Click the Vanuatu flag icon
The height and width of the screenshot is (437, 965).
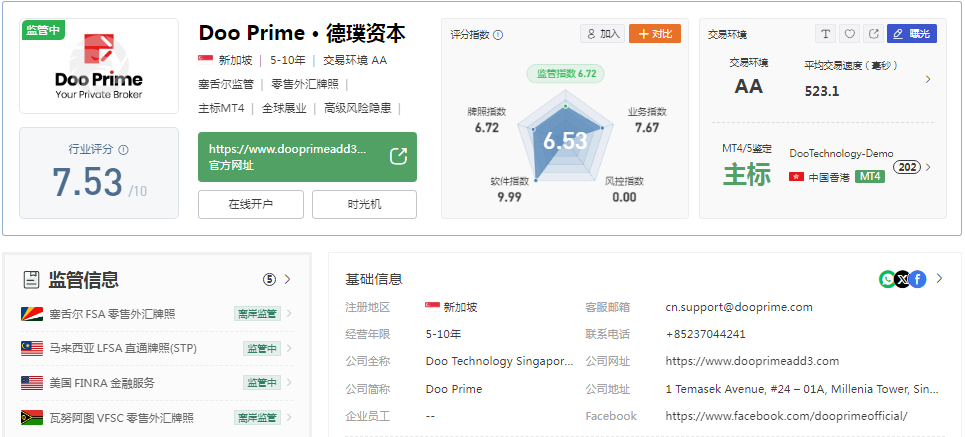[x=32, y=418]
